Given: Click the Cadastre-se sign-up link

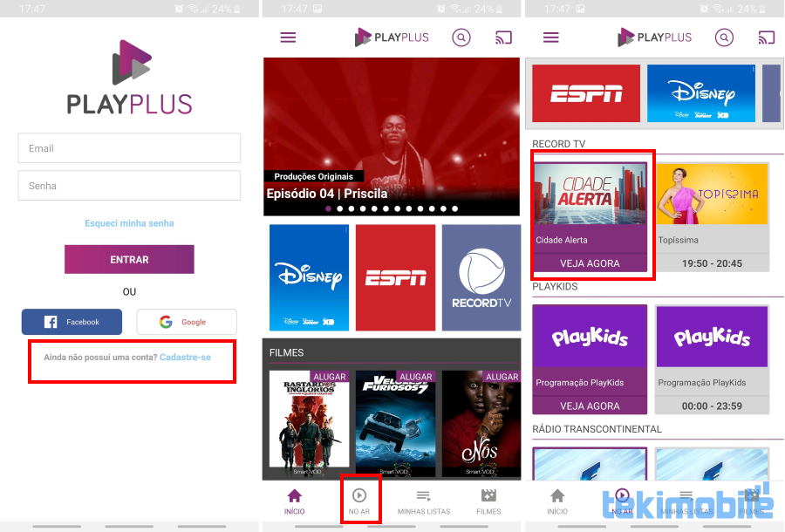Looking at the screenshot, I should coord(185,358).
